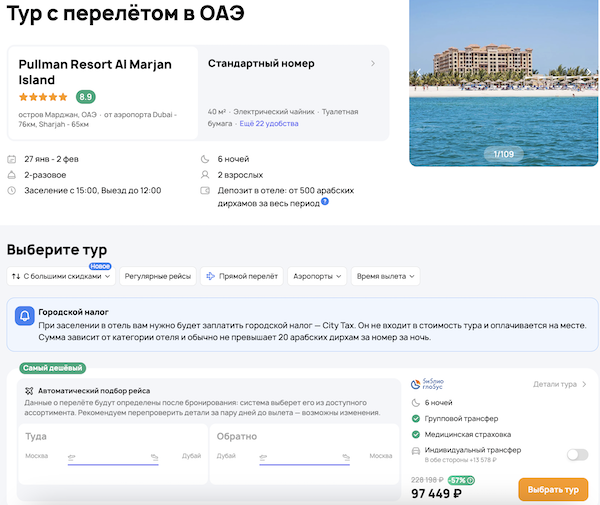Click the tour operator logo
Image resolution: width=600 pixels, height=505 pixels.
tap(429, 383)
